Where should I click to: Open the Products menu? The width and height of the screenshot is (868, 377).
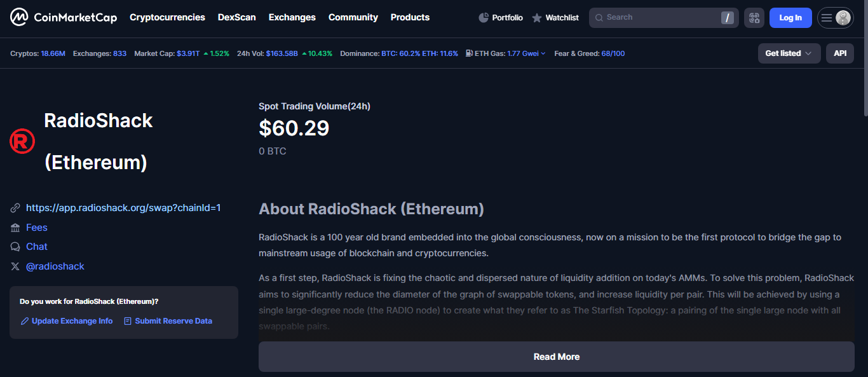point(410,17)
